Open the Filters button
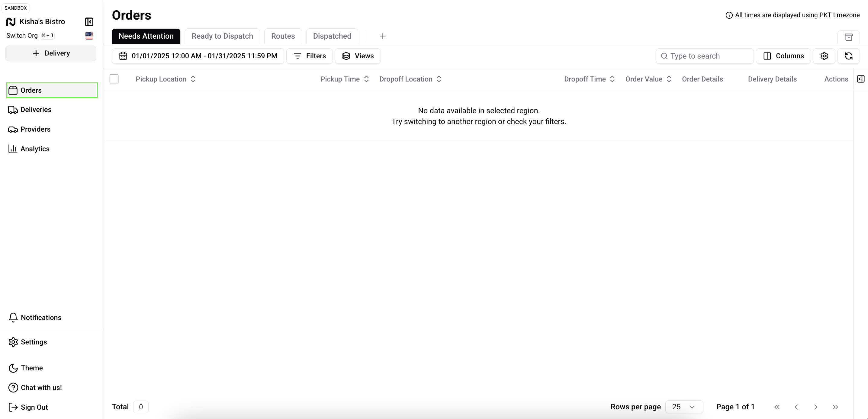The image size is (868, 419). 309,56
